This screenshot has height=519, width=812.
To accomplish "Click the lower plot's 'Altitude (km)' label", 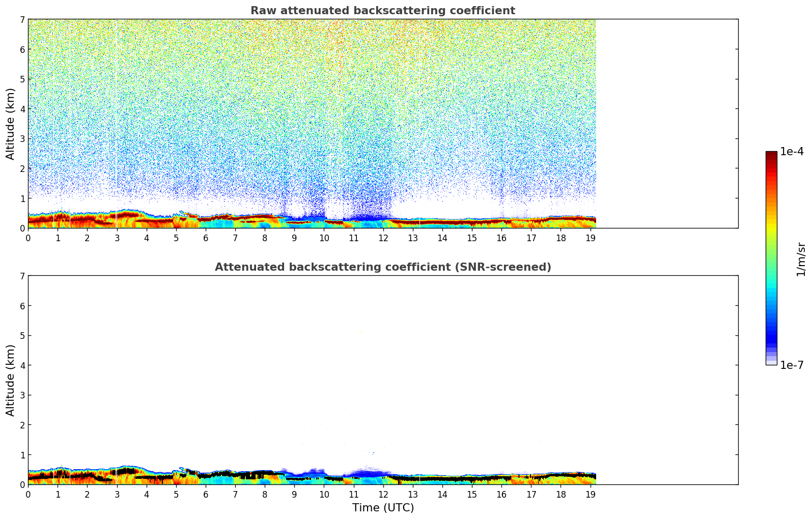I will point(11,380).
